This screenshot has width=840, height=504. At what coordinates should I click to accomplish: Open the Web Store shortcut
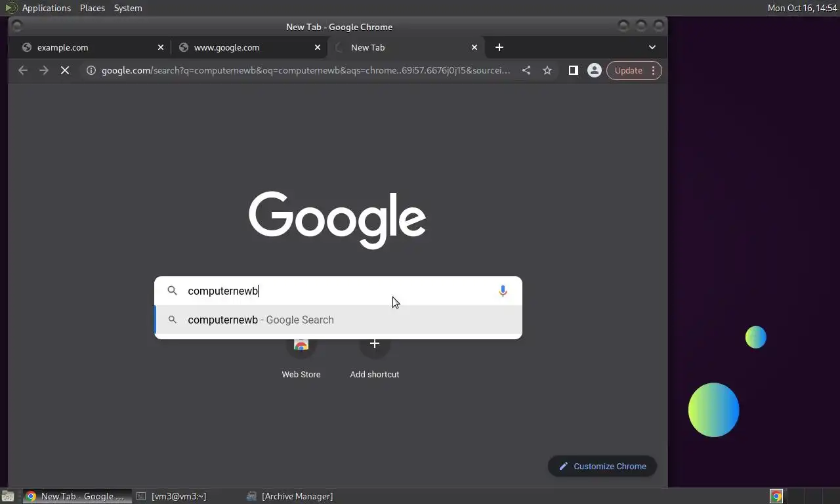pyautogui.click(x=301, y=358)
